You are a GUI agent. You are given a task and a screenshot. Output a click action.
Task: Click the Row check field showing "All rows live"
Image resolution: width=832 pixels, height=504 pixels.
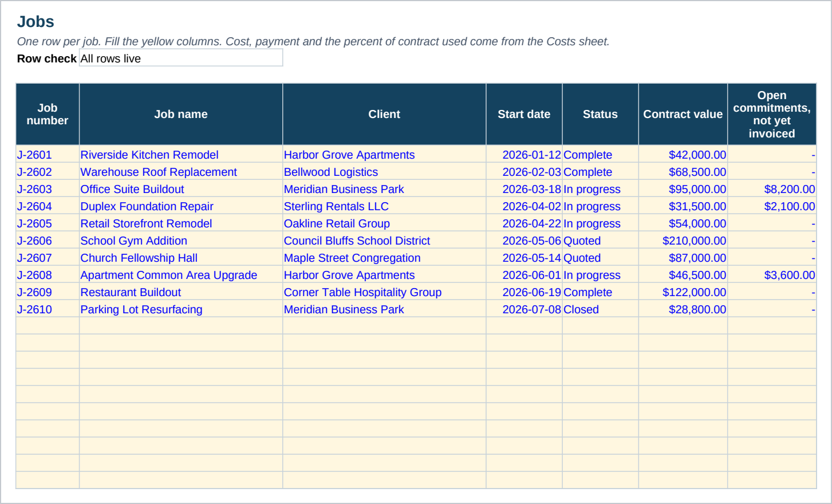[x=181, y=58]
